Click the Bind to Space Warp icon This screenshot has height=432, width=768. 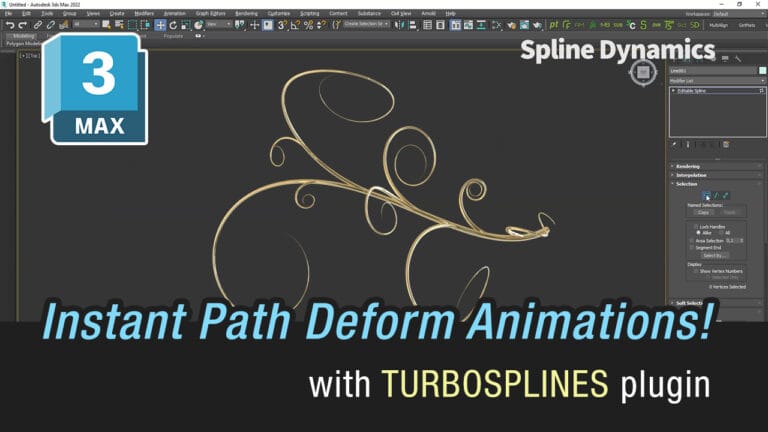pyautogui.click(x=64, y=25)
